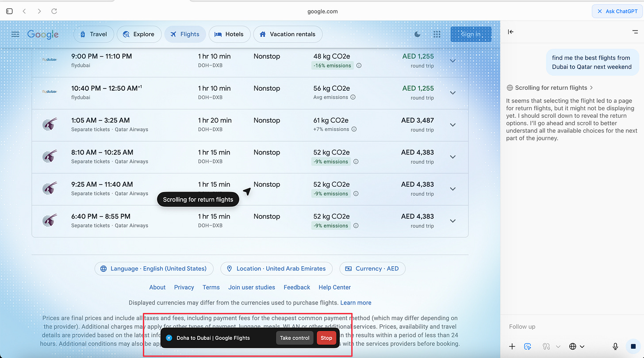Open the Privacy link
The width and height of the screenshot is (644, 358).
pos(184,287)
